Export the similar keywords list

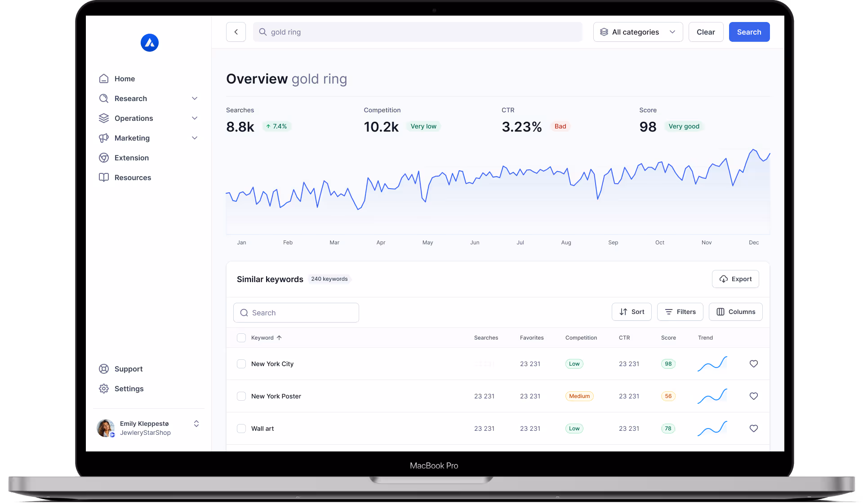pyautogui.click(x=735, y=279)
